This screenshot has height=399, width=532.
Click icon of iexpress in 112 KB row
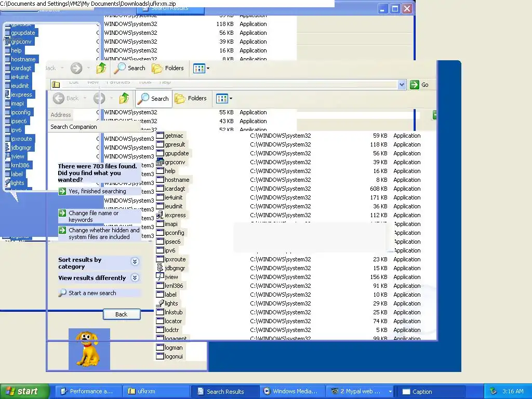pyautogui.click(x=160, y=215)
